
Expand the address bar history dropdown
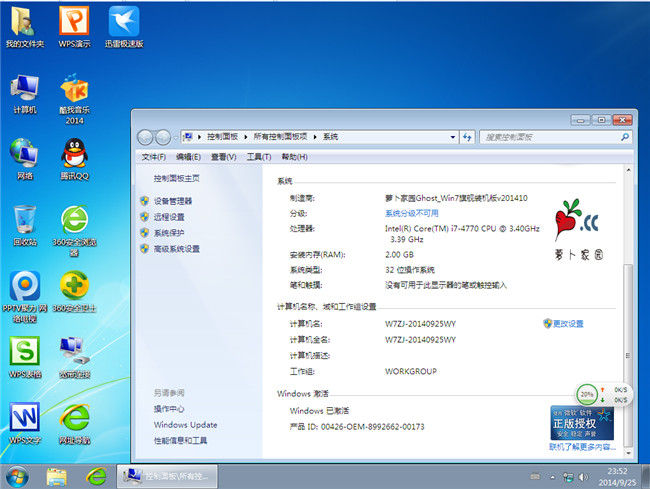453,137
